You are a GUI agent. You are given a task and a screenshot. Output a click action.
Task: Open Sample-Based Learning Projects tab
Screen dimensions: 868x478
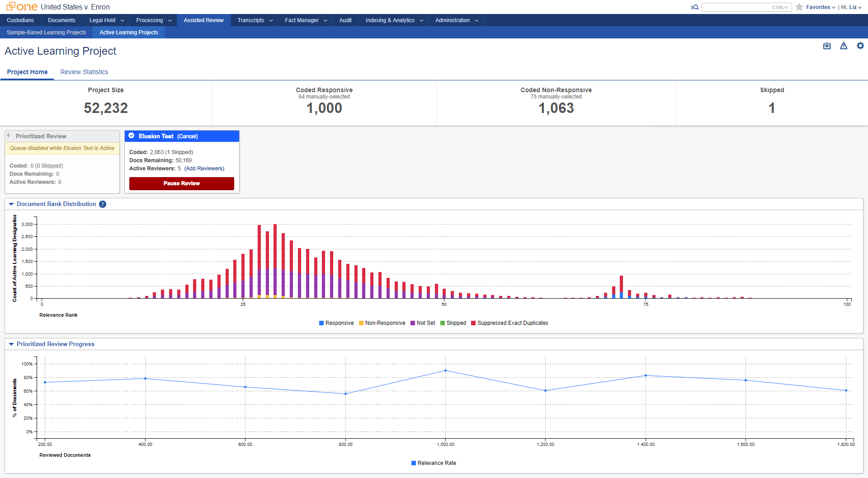pos(46,33)
